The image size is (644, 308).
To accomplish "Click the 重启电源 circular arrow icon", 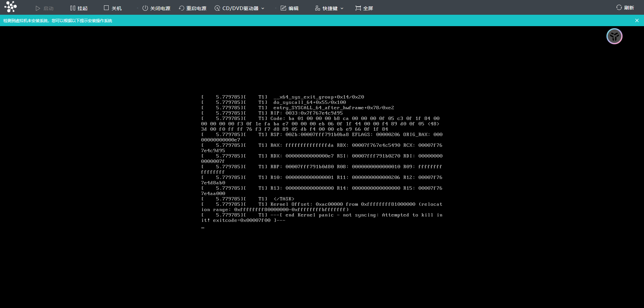I will 181,8.
